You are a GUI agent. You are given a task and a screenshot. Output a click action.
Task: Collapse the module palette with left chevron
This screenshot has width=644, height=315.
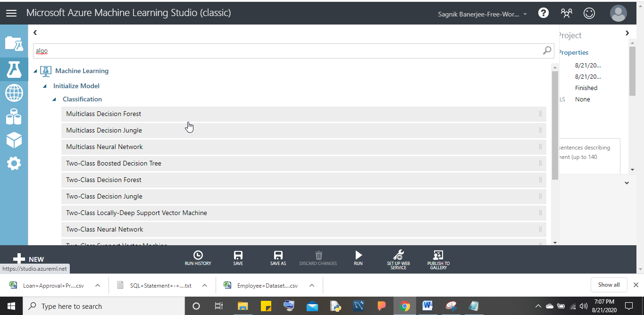pyautogui.click(x=35, y=33)
